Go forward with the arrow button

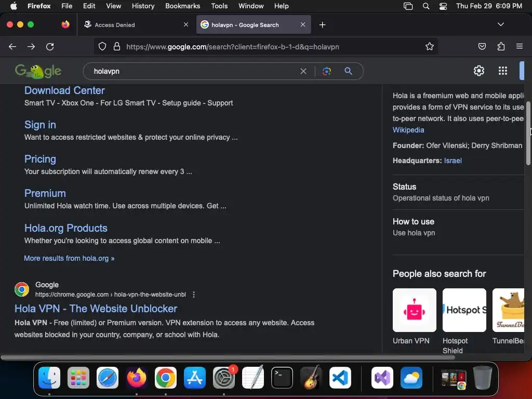click(31, 46)
